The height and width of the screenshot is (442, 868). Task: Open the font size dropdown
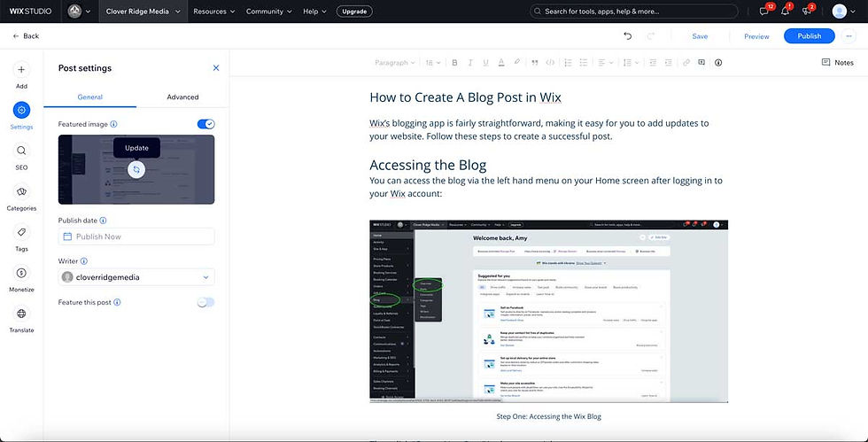click(x=433, y=63)
